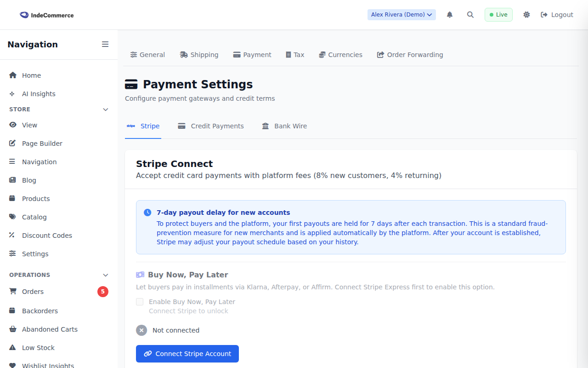Click the sliders icon beside Settings in sidebar
The image size is (588, 368).
pyautogui.click(x=12, y=253)
